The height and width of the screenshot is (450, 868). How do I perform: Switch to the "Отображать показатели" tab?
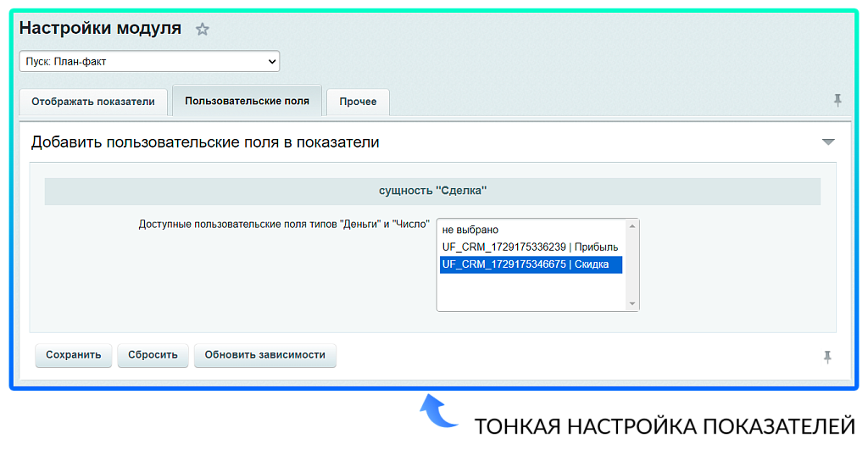(93, 102)
